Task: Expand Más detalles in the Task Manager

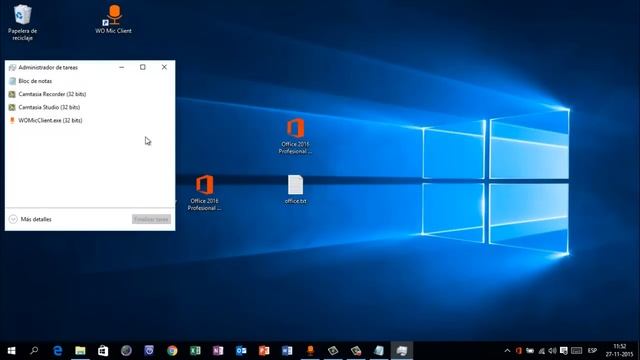Action: click(30, 219)
